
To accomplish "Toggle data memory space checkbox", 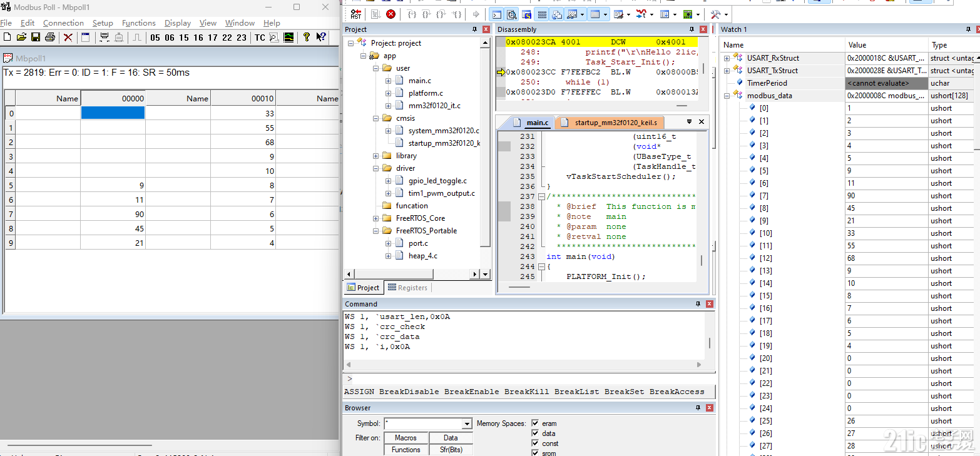I will pos(535,433).
